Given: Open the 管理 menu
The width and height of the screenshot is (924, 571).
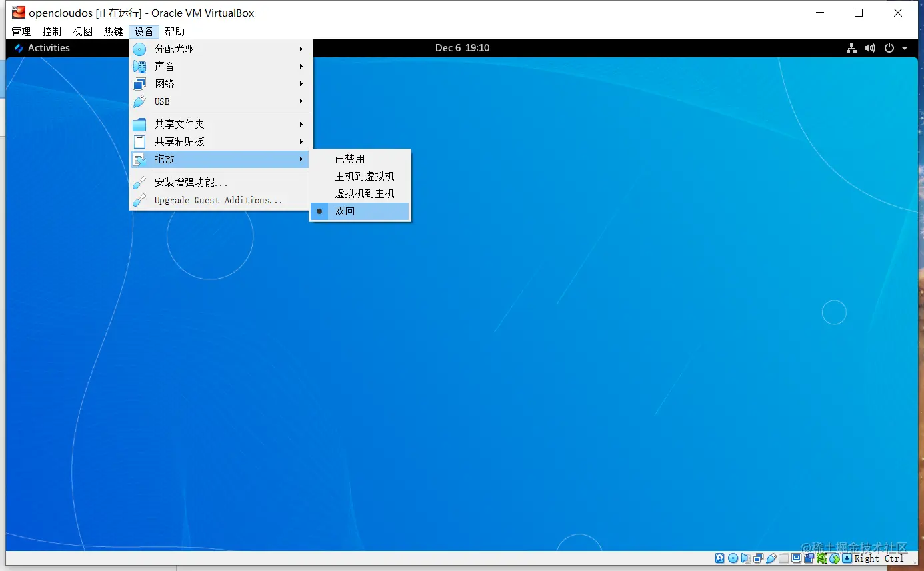Looking at the screenshot, I should (21, 31).
